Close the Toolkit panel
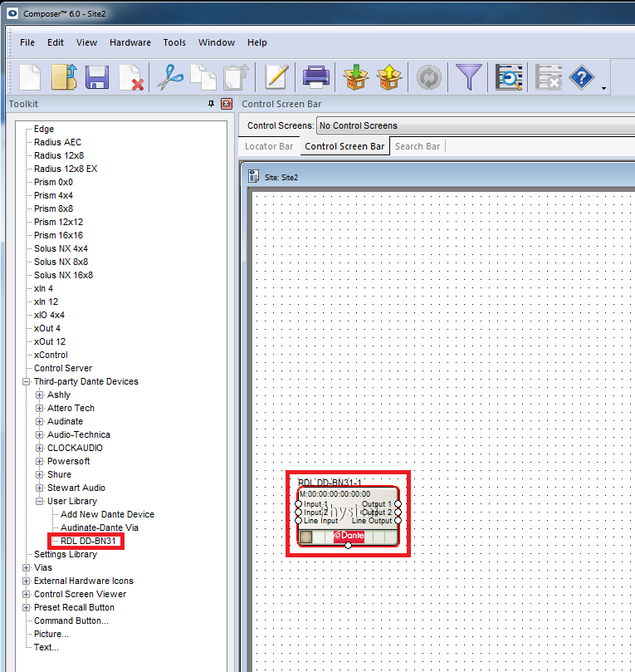Image resolution: width=635 pixels, height=672 pixels. (227, 104)
